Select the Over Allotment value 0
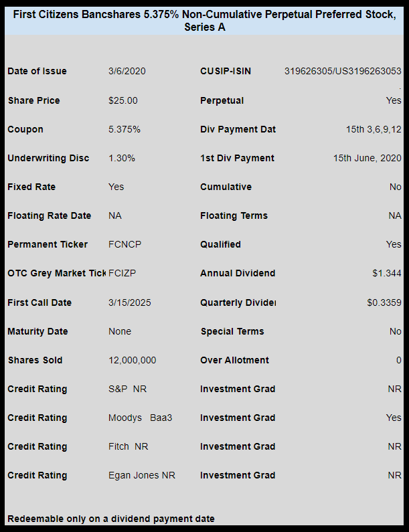This screenshot has height=532, width=409. (399, 360)
